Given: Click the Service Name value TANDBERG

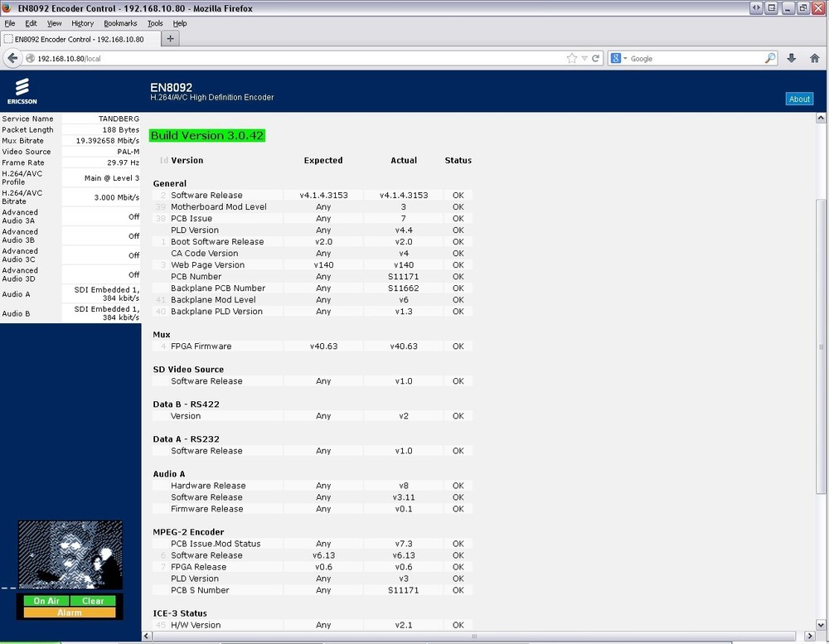Looking at the screenshot, I should (x=119, y=119).
